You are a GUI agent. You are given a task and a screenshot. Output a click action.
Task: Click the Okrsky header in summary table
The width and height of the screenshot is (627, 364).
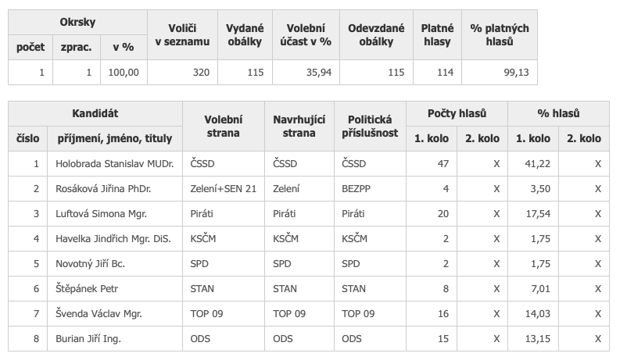pyautogui.click(x=77, y=23)
